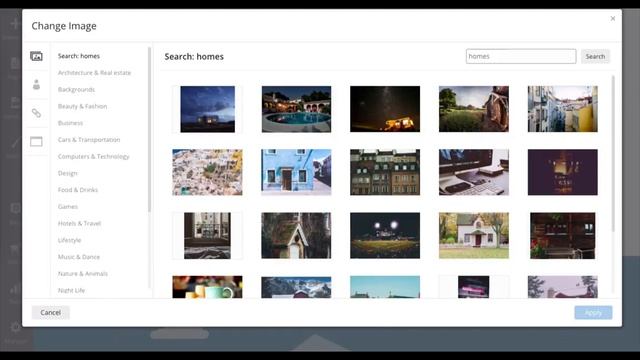Choose the pale pink winter house photo

point(562,287)
